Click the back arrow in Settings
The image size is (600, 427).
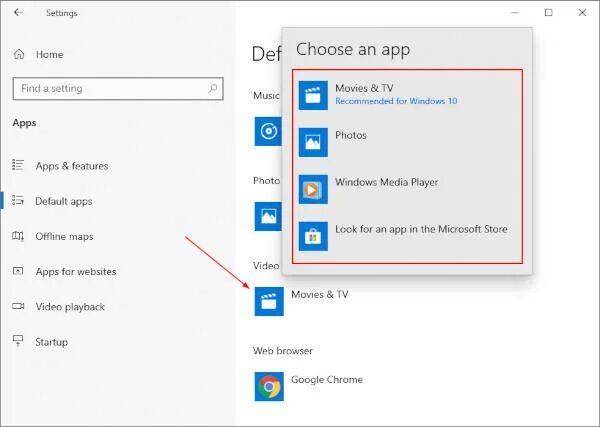[x=18, y=12]
